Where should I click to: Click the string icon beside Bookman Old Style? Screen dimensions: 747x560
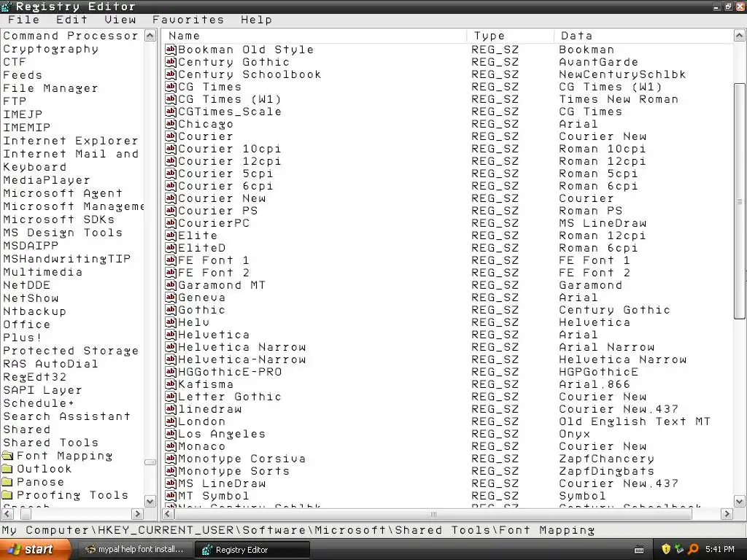(171, 49)
